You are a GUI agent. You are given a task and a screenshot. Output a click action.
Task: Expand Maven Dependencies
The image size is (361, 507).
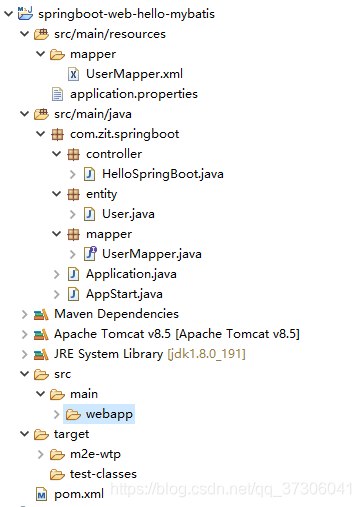coord(24,314)
